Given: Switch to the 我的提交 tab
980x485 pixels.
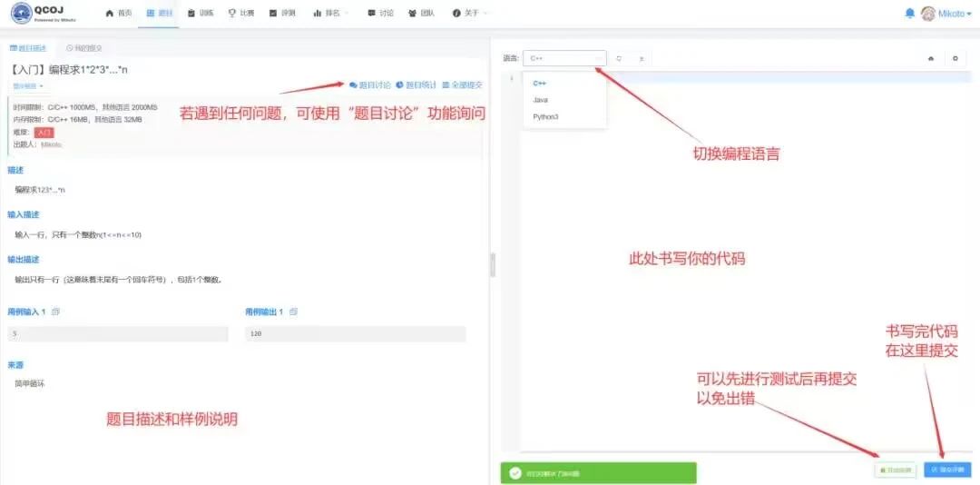Looking at the screenshot, I should (x=84, y=48).
